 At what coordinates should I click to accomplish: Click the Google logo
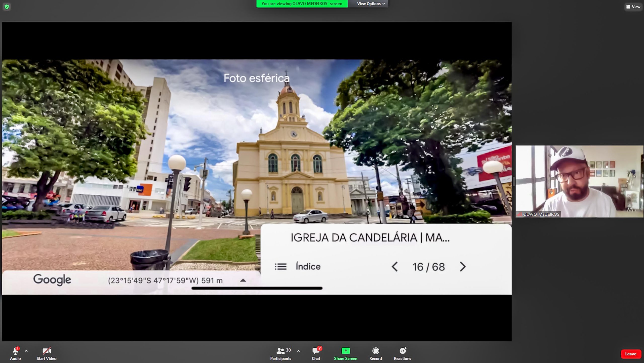pos(52,280)
